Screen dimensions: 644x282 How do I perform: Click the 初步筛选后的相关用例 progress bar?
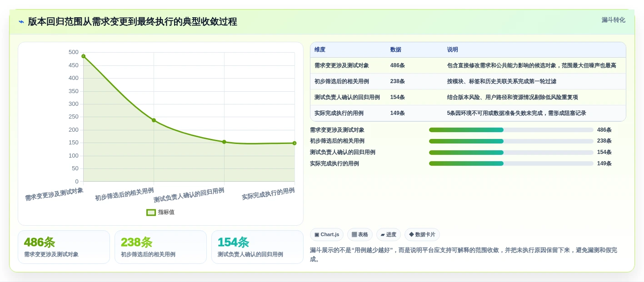coord(511,141)
